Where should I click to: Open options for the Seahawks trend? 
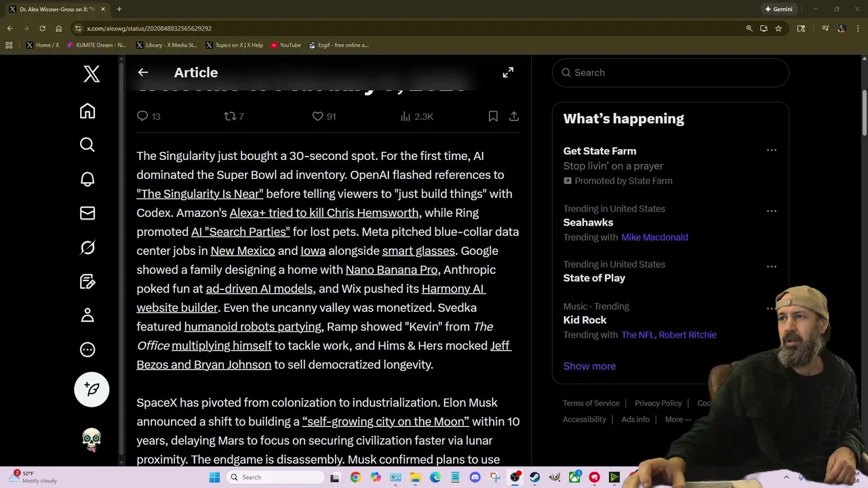[x=771, y=211]
